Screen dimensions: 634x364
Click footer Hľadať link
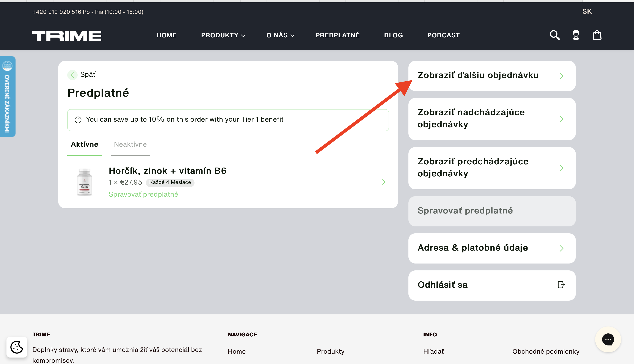[433, 351]
